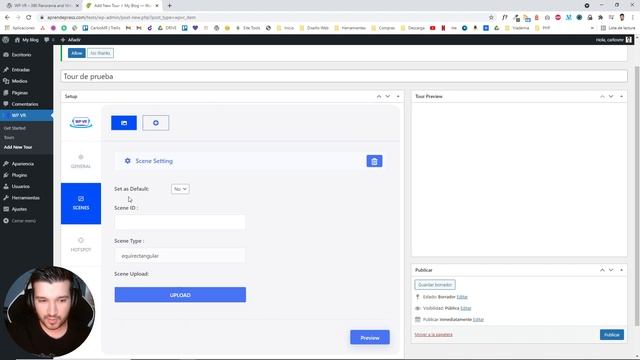This screenshot has height=360, width=640.
Task: Open Add New Tour submenu item
Action: click(x=18, y=147)
